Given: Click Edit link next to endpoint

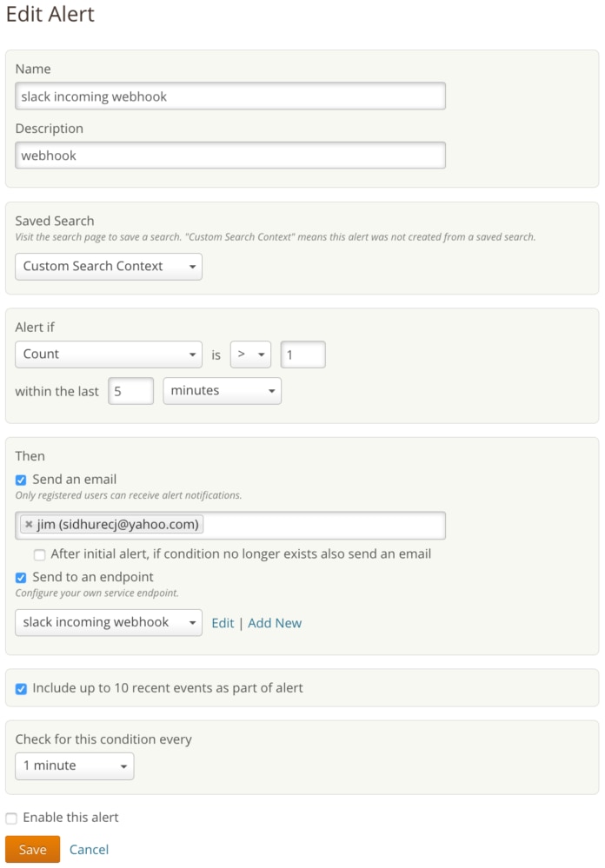Looking at the screenshot, I should 223,623.
